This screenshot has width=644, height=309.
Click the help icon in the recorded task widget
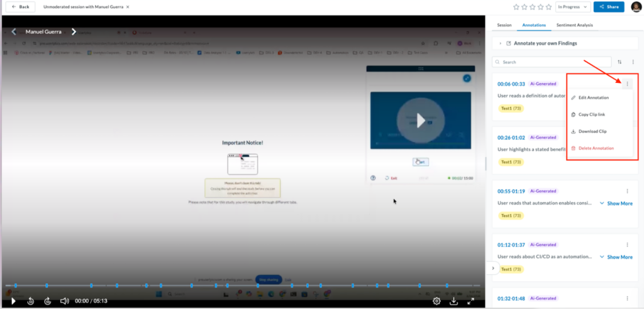(x=373, y=178)
